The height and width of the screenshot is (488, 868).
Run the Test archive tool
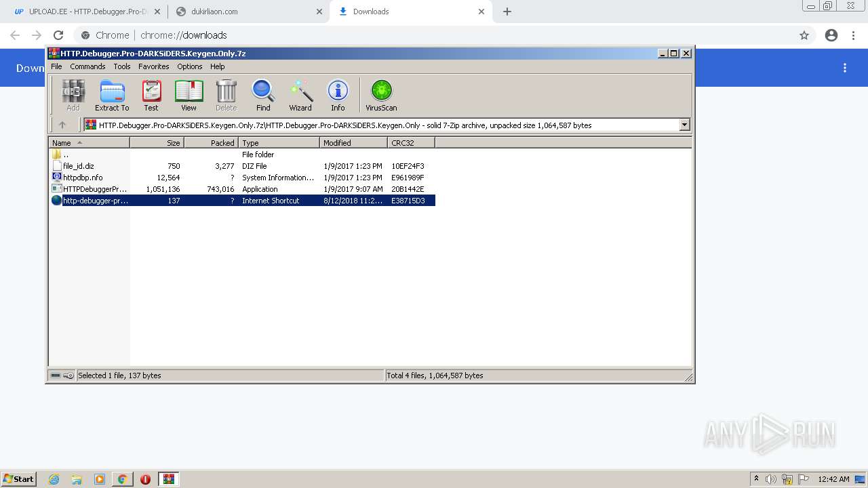151,95
